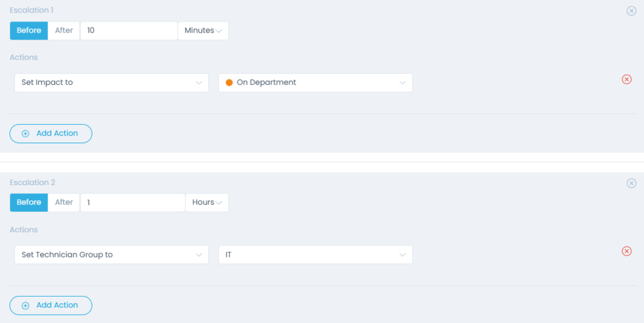Delete the Set Impact to action
This screenshot has height=323, width=644.
point(626,79)
